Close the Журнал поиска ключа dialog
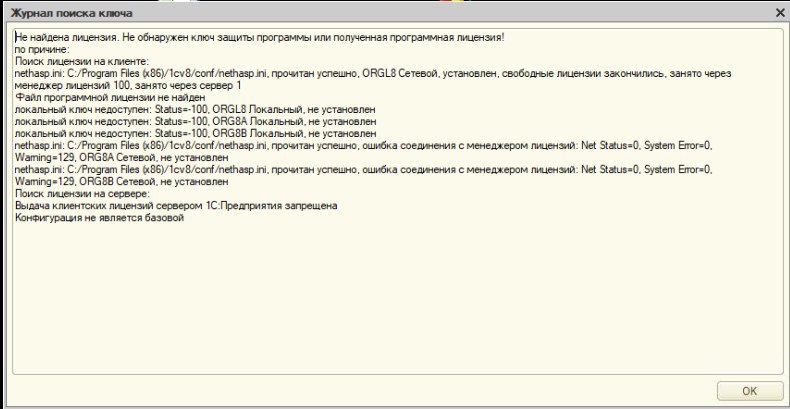The height and width of the screenshot is (409, 790). (779, 12)
